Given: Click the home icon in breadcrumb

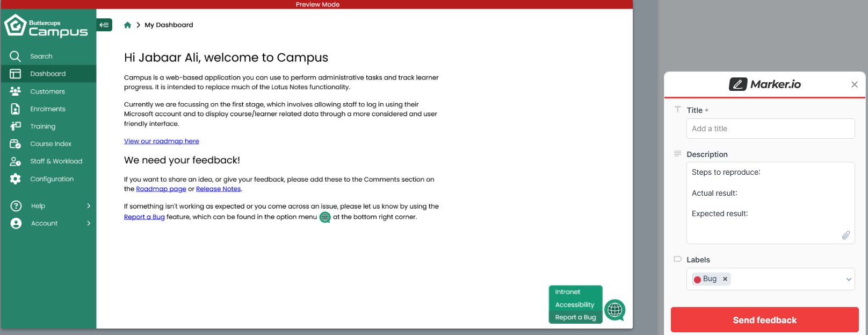Looking at the screenshot, I should pyautogui.click(x=127, y=25).
